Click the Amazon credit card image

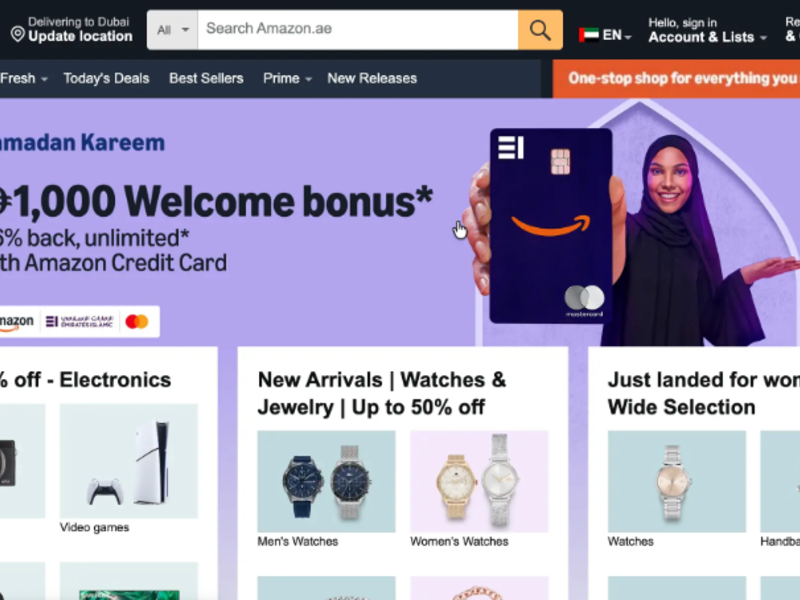(551, 226)
